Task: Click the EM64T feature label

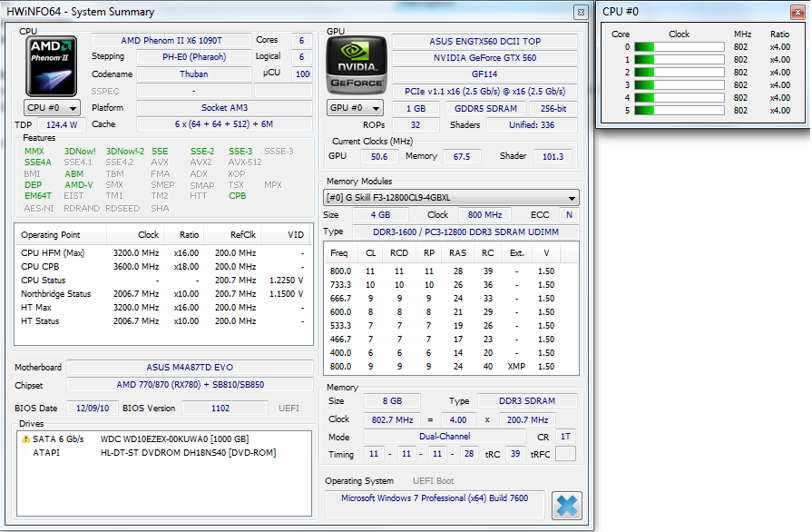Action: point(38,196)
